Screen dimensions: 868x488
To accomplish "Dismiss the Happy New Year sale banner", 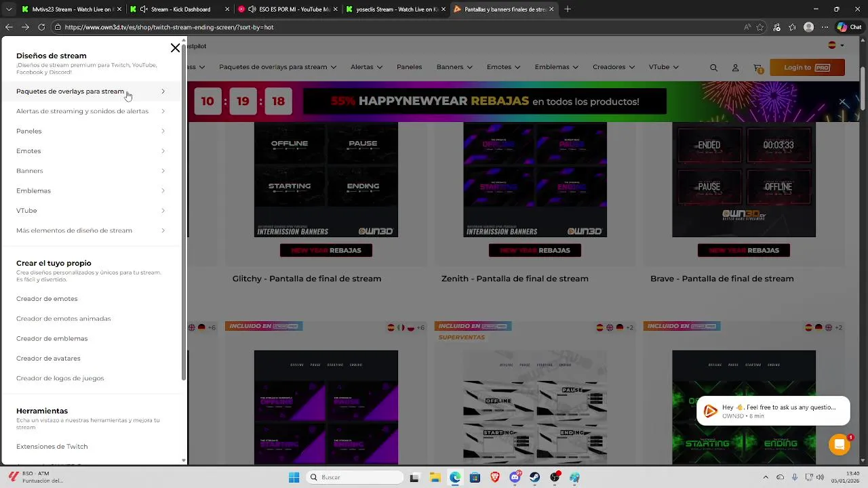I will [x=842, y=102].
